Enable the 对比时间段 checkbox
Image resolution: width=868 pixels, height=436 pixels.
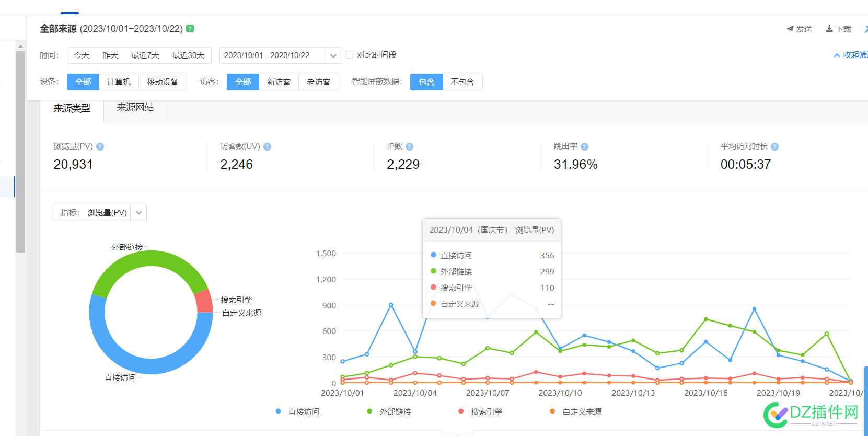tap(350, 54)
